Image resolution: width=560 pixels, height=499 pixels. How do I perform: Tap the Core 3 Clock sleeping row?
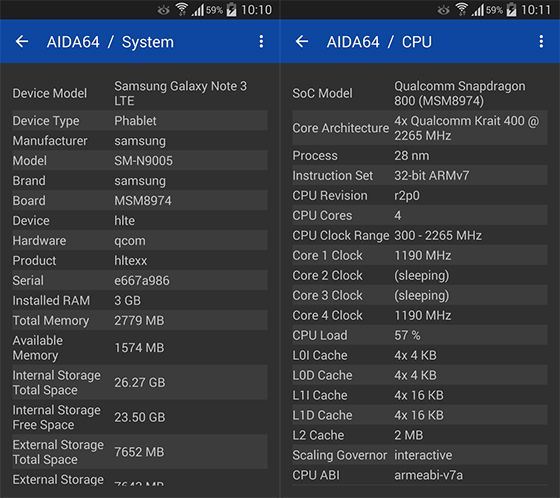[419, 296]
